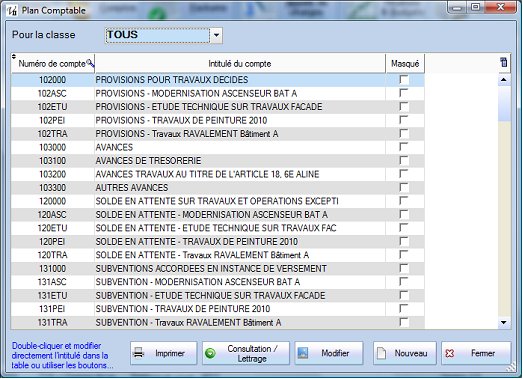Image resolution: width=523 pixels, height=379 pixels.
Task: Click the scrollbar down arrow
Action: tap(504, 322)
